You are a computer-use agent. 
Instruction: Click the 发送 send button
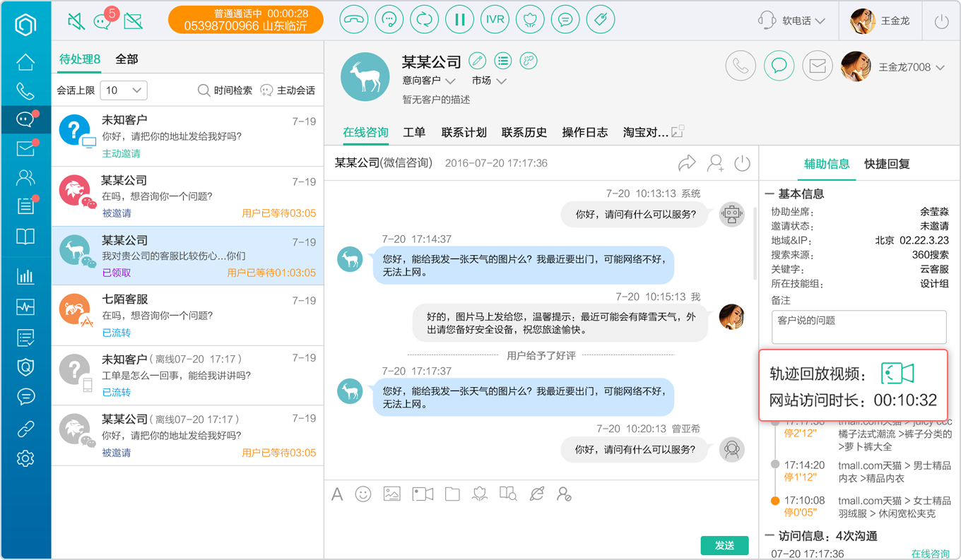coord(724,545)
